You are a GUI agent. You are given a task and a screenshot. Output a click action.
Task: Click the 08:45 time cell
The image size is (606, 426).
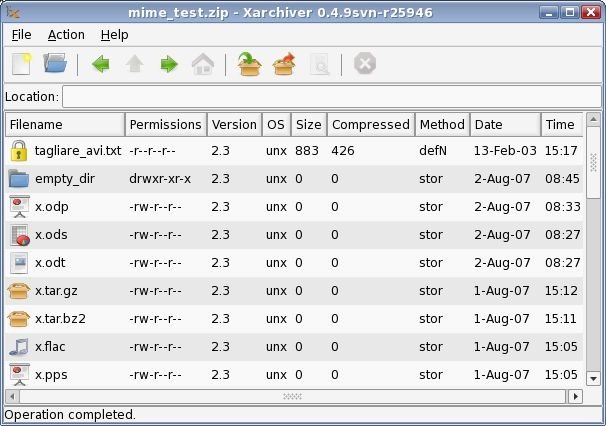562,179
